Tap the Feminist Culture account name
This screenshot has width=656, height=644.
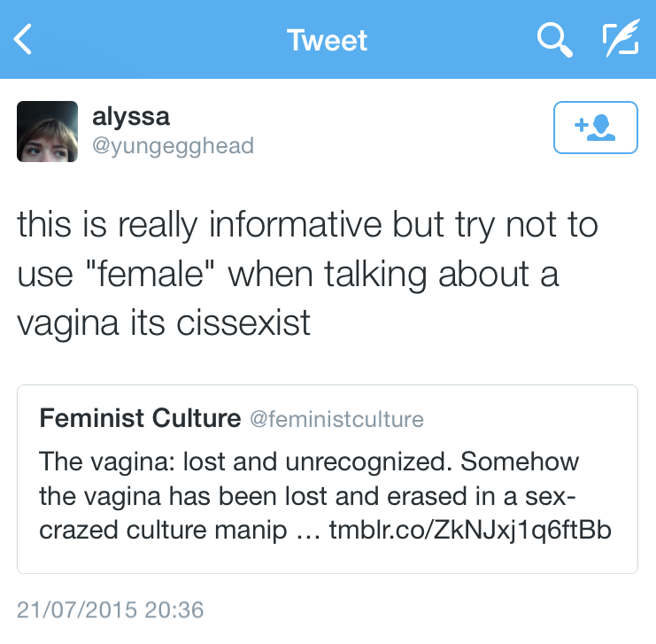click(x=140, y=418)
